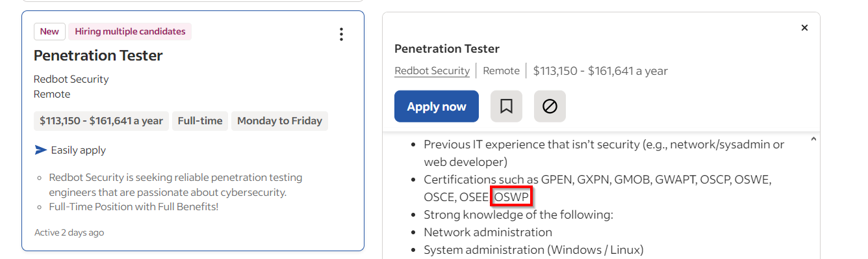Viewport: 868px width, 259px height.
Task: Open the Penetration Tester card title
Action: point(98,55)
